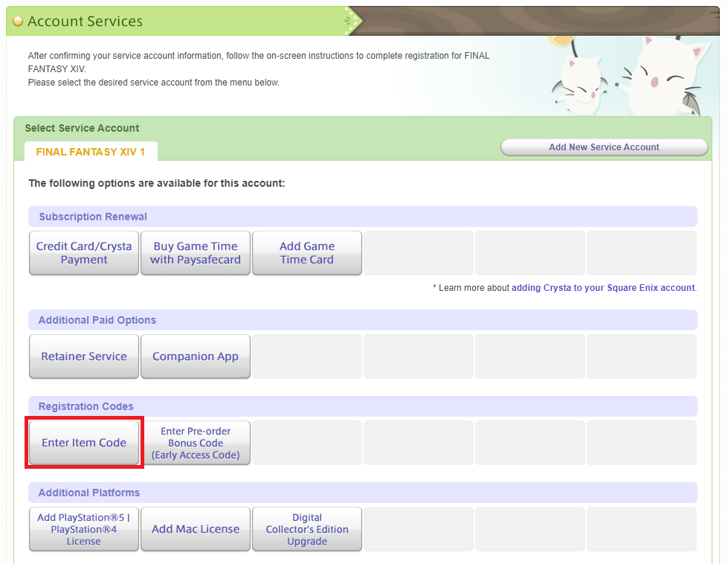The height and width of the screenshot is (564, 728).
Task: Choose Digital Collector's Edition Upgrade
Action: pos(307,529)
